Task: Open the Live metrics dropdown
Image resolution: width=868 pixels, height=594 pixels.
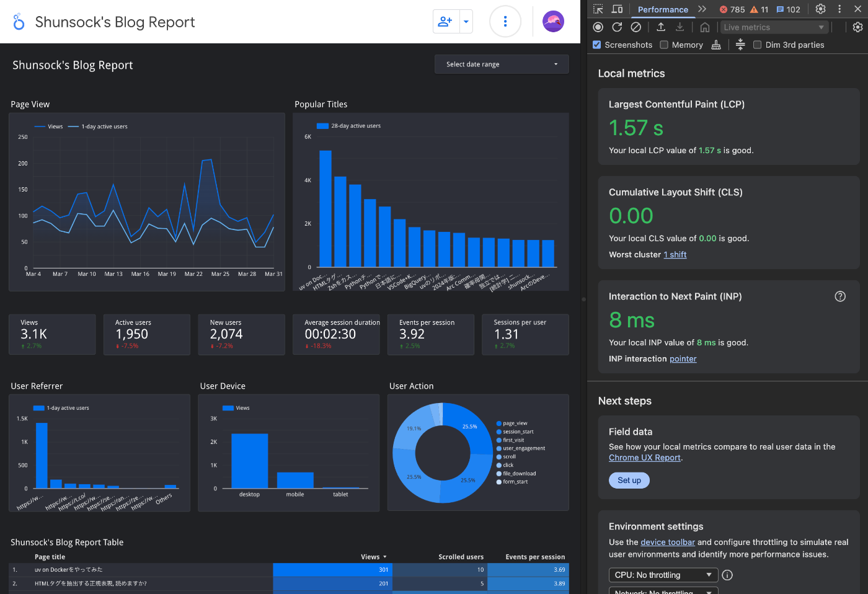Action: click(x=774, y=27)
